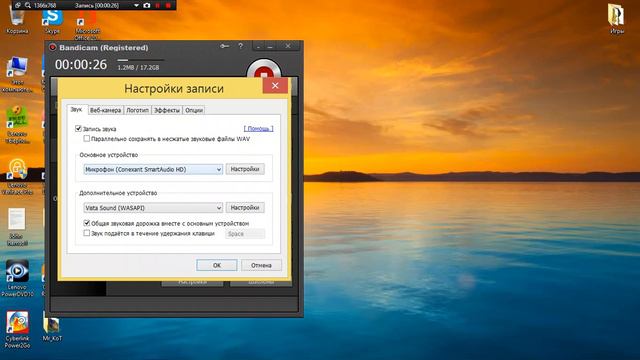Click Настройки button for the primary device
The height and width of the screenshot is (360, 640).
(x=245, y=169)
